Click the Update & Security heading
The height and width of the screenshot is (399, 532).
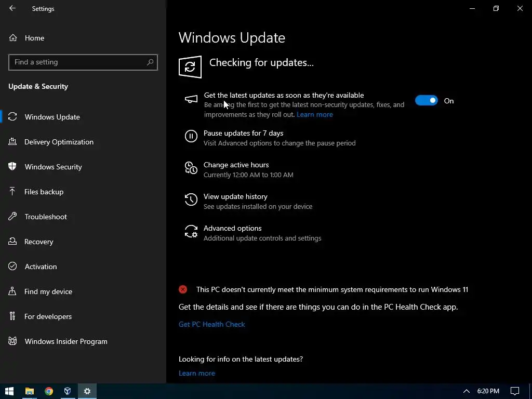(x=38, y=86)
